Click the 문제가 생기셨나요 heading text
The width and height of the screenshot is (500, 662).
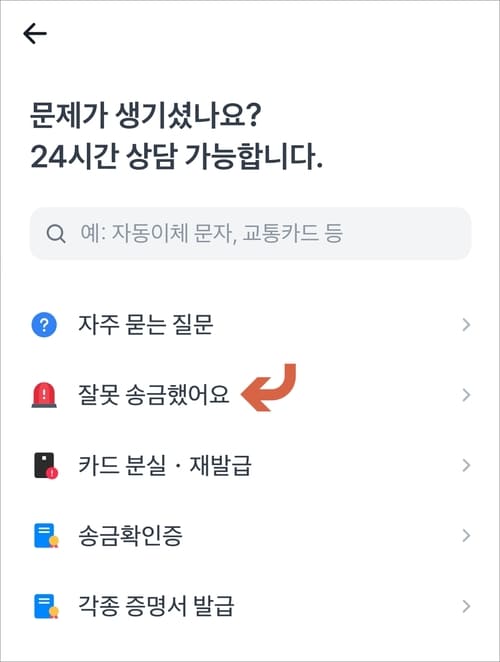146,115
